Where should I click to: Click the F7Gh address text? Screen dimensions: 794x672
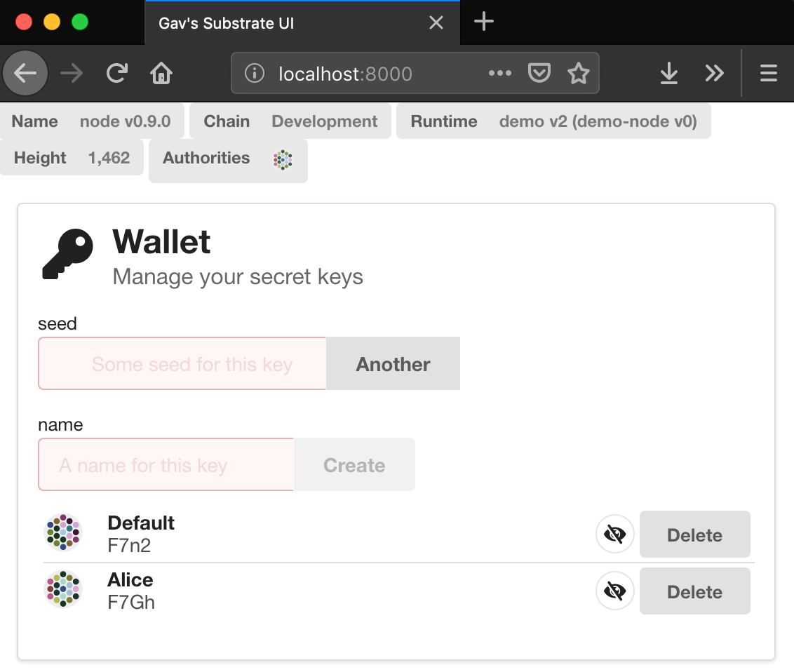(131, 602)
